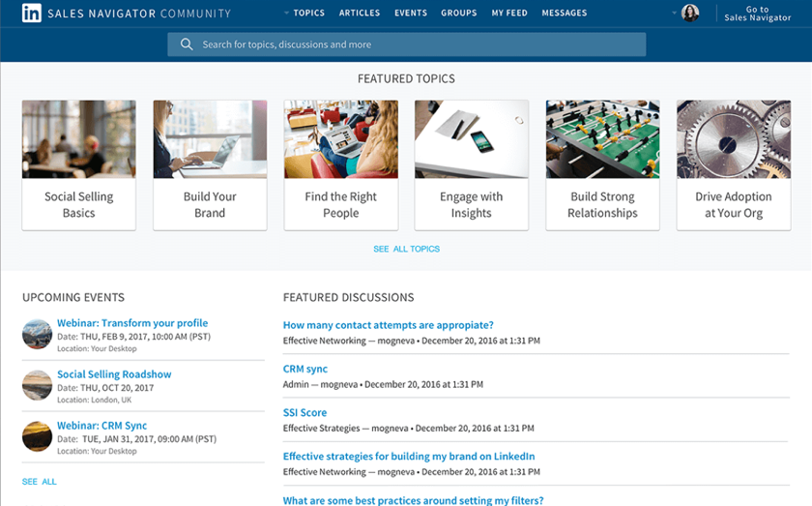This screenshot has width=812, height=506.
Task: Click the Featured Topics heading
Action: click(x=407, y=78)
